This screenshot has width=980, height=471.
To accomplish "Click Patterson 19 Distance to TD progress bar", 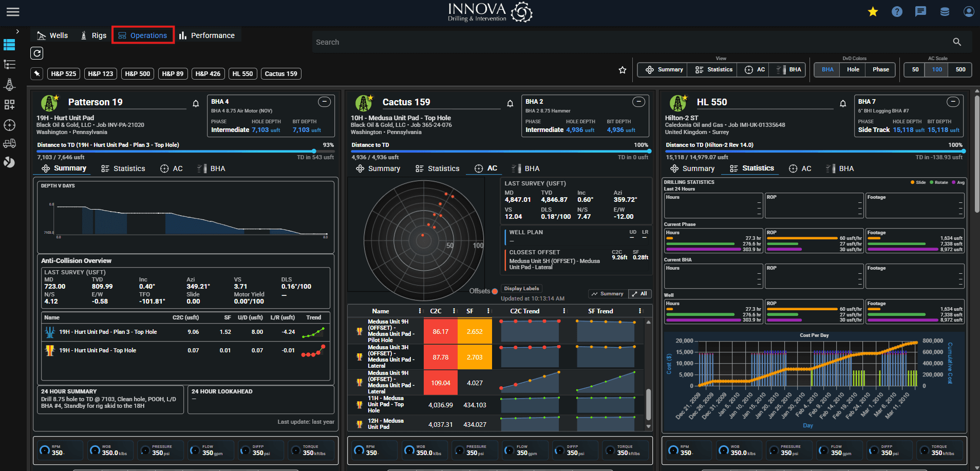I will 185,152.
